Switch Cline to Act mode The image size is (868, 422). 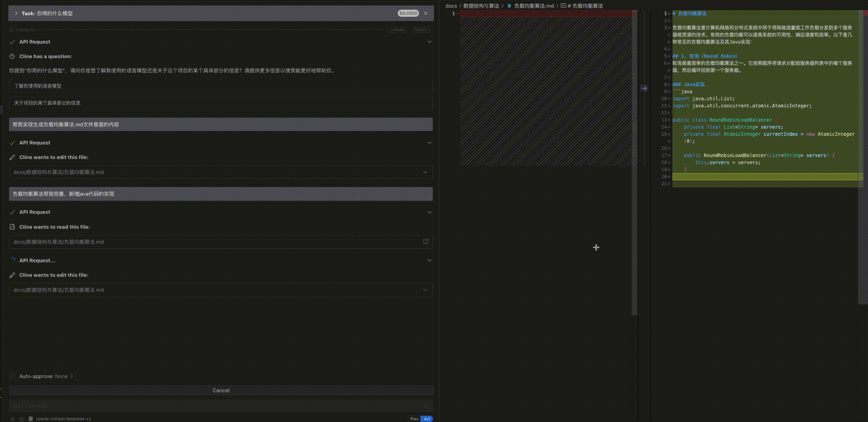(x=426, y=419)
